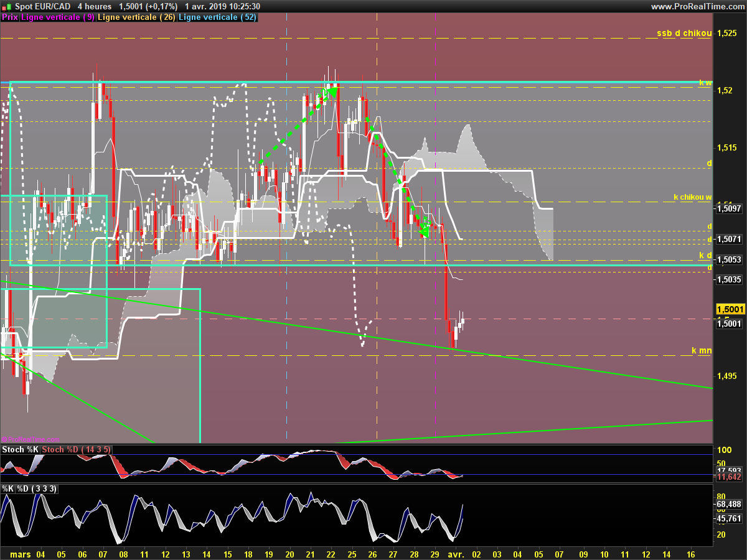Click the '1 avr. 2019 10:25:30' timestamp

[223, 6]
